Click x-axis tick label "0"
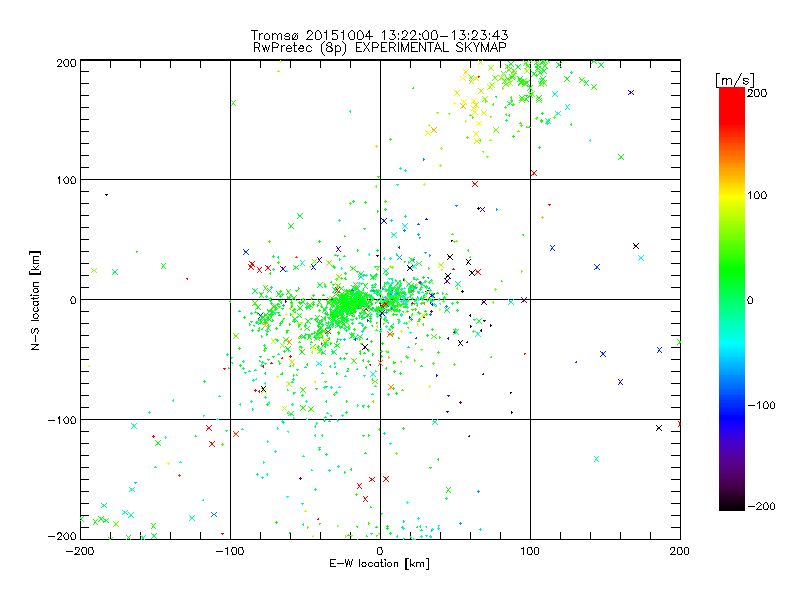The height and width of the screenshot is (600, 800). pyautogui.click(x=380, y=551)
